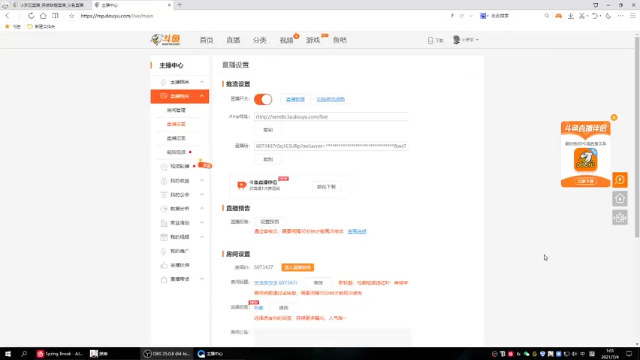Click the user avatar in Douyu header
The image size is (640, 360).
click(456, 40)
